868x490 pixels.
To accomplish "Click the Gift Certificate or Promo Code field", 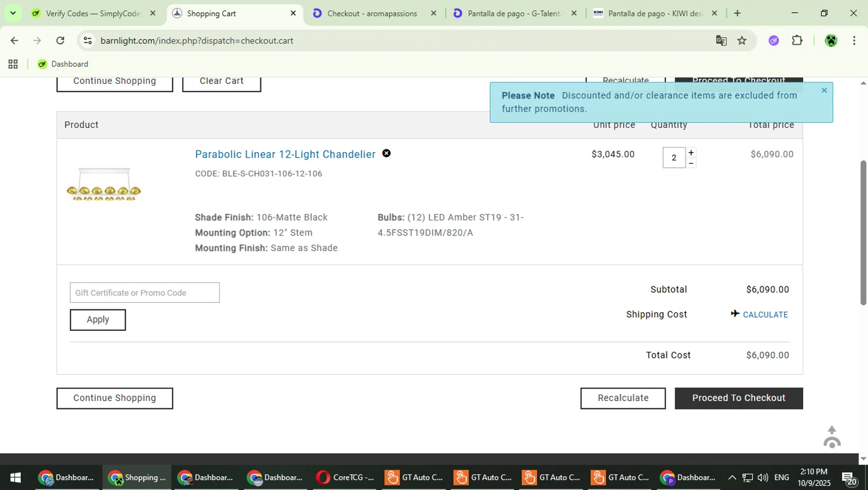I will point(145,293).
